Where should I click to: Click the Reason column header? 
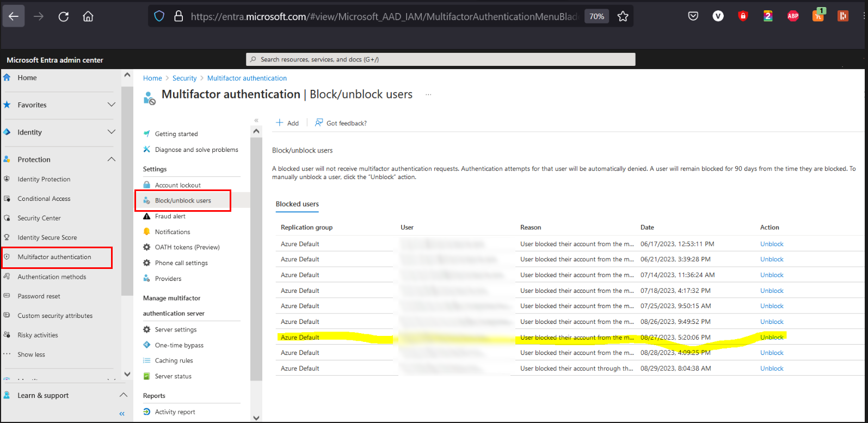click(531, 228)
